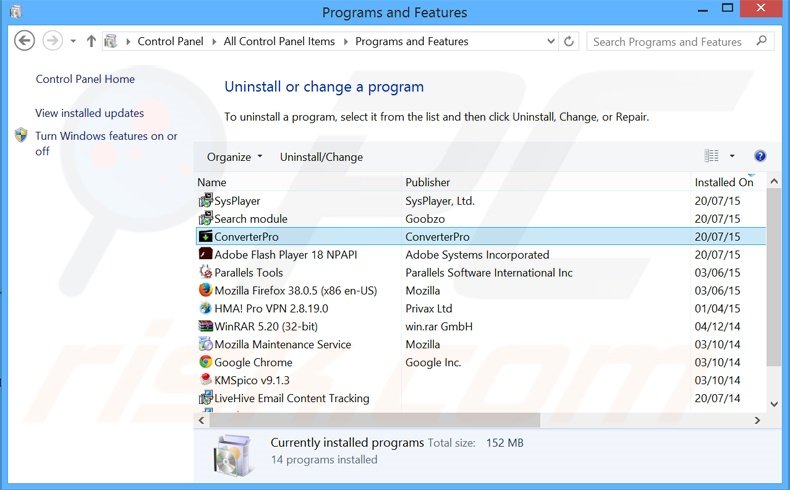
Task: Click the Control Panel icon in address bar
Action: [111, 41]
